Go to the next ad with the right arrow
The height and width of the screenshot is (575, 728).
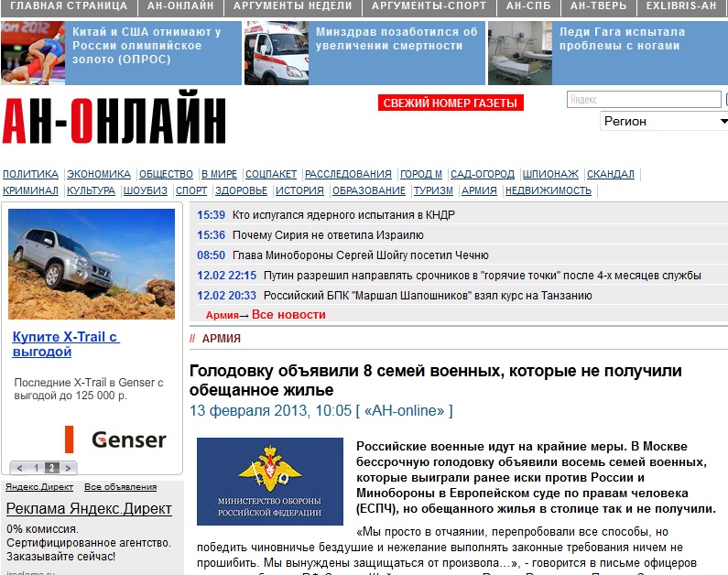[68, 468]
